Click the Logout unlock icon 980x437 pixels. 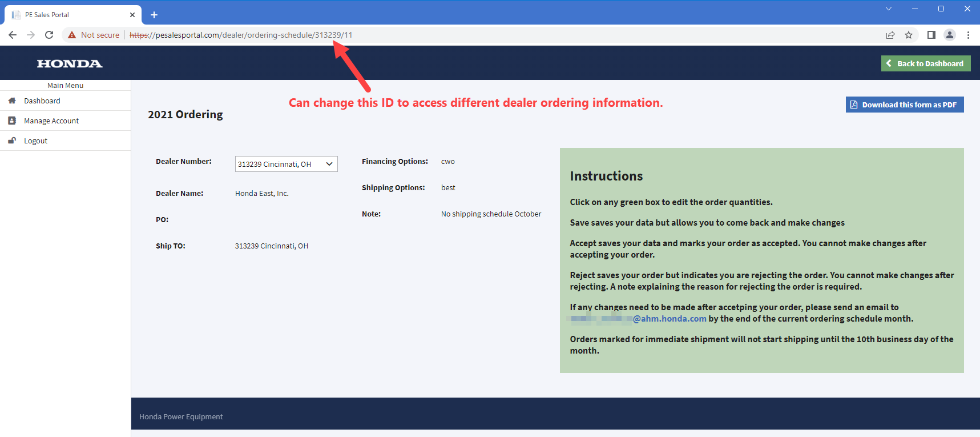pyautogui.click(x=12, y=141)
